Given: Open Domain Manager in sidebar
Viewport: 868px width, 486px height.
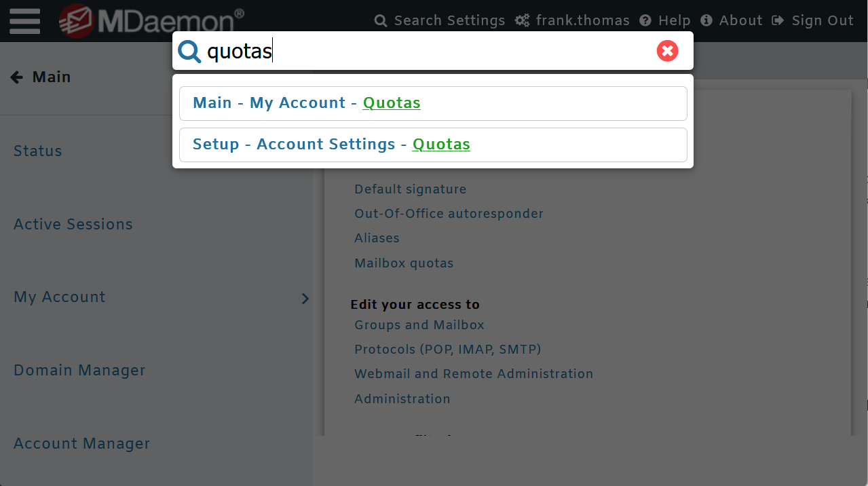Looking at the screenshot, I should click(x=79, y=371).
